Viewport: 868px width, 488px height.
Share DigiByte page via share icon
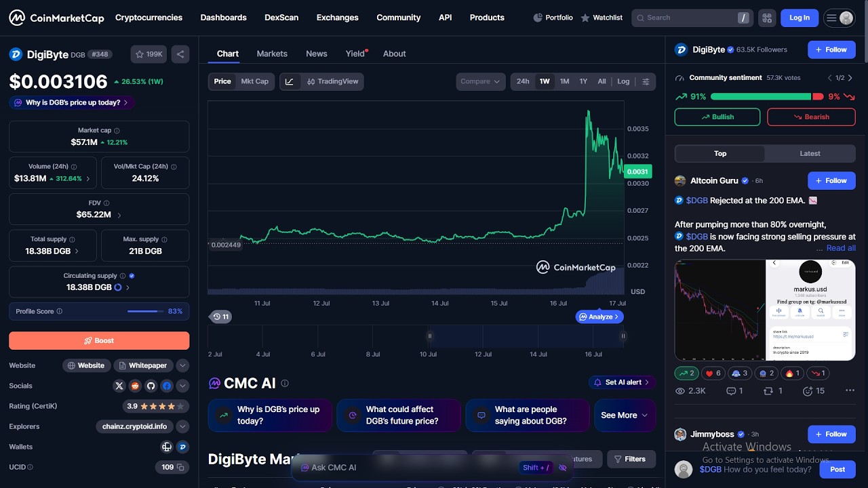(x=180, y=54)
